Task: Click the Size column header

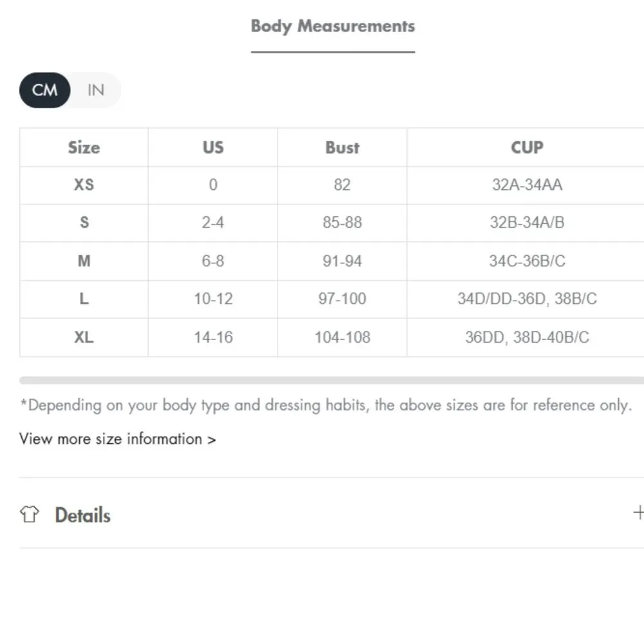Action: 84,147
